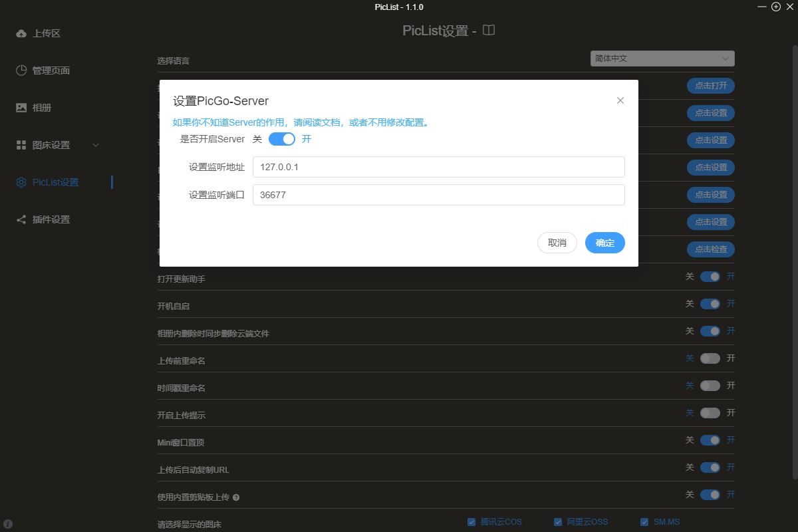Confirm with the 确定 button
Image resolution: width=798 pixels, height=532 pixels.
click(x=604, y=243)
